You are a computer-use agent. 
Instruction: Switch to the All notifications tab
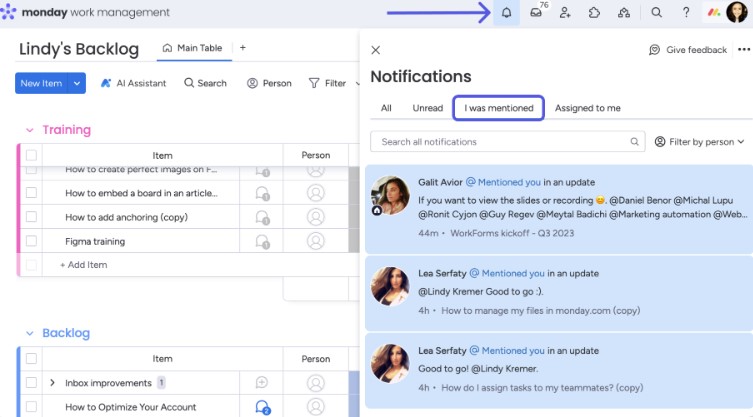tap(386, 108)
